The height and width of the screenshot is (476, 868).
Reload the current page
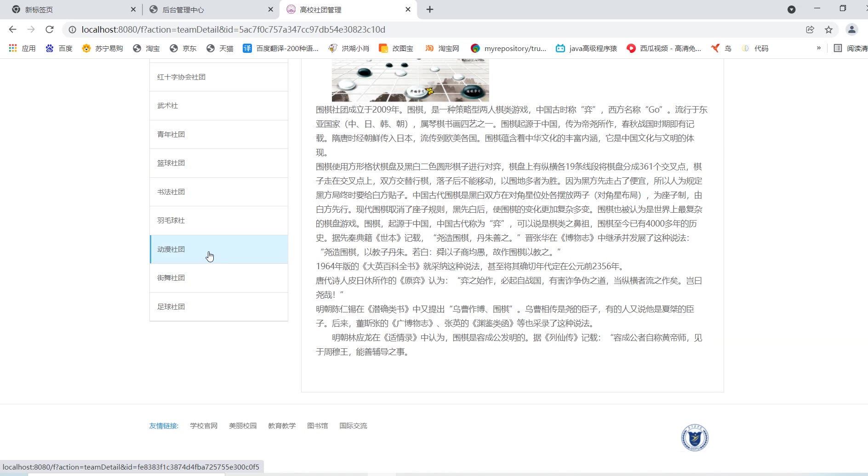point(50,29)
